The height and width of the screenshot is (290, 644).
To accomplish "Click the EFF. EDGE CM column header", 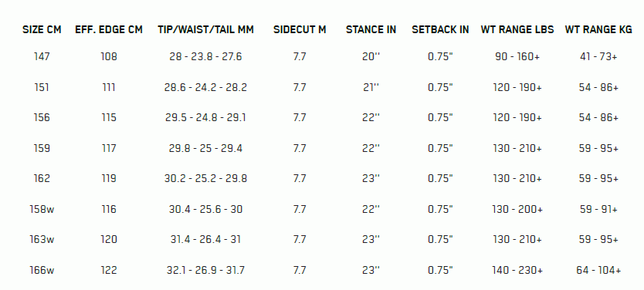I will [x=109, y=29].
